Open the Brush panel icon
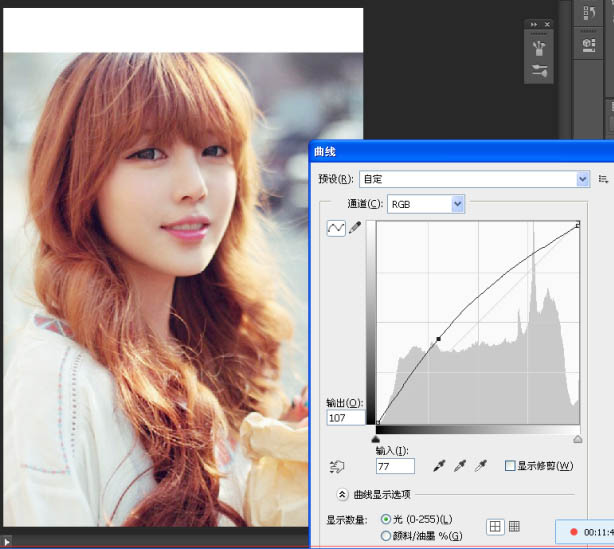This screenshot has height=549, width=614. tap(540, 47)
